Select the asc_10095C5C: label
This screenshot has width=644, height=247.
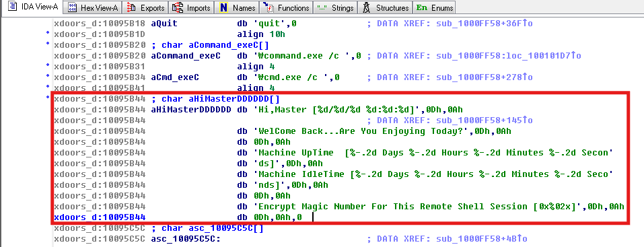pyautogui.click(x=186, y=239)
